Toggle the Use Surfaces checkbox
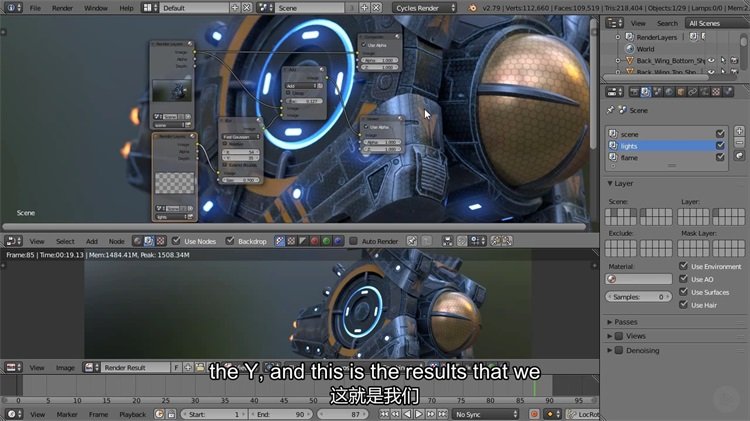The image size is (750, 421). pos(683,292)
